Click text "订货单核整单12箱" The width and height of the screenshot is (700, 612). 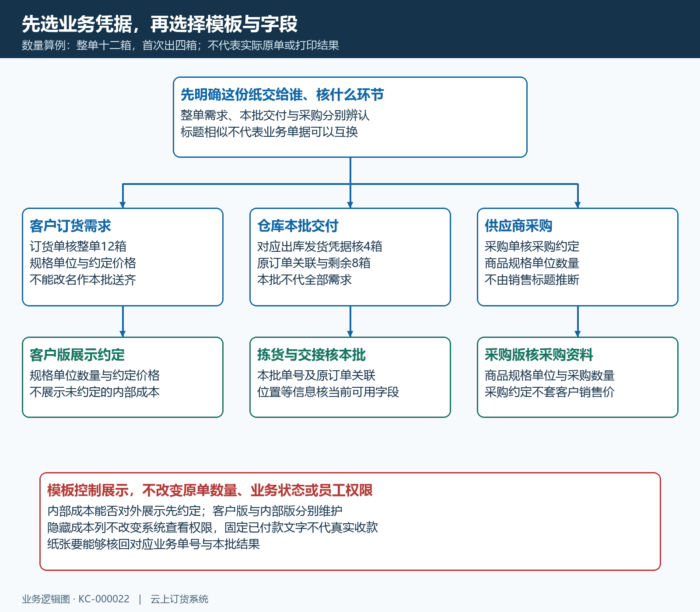pos(78,247)
